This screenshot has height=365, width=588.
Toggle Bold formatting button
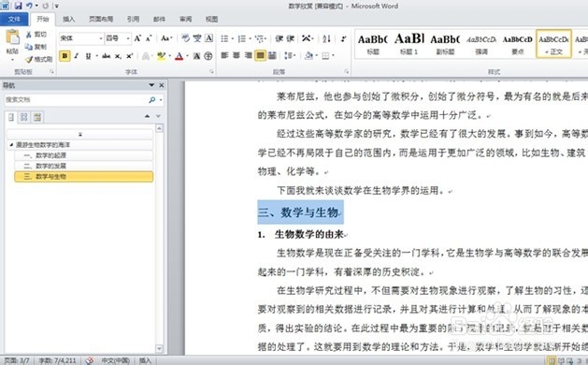tap(65, 56)
